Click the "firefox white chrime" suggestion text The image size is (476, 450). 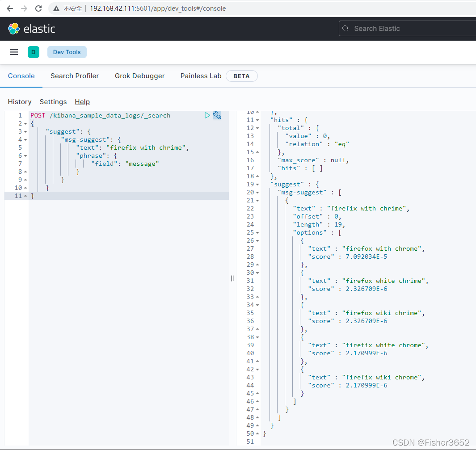tap(384, 281)
